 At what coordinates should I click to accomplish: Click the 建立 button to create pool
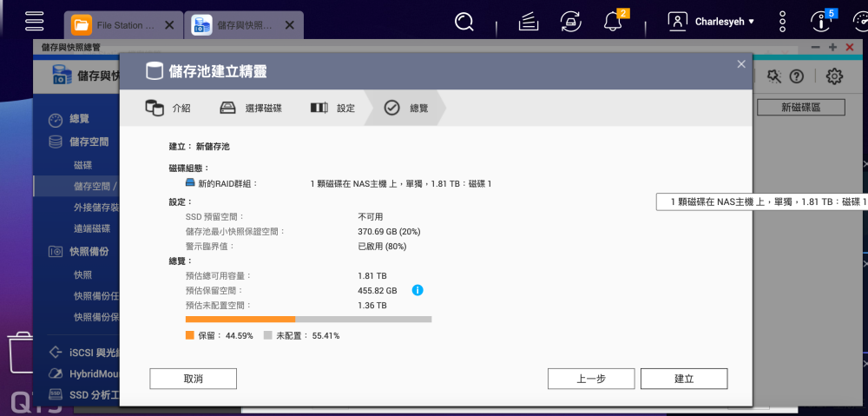(683, 379)
